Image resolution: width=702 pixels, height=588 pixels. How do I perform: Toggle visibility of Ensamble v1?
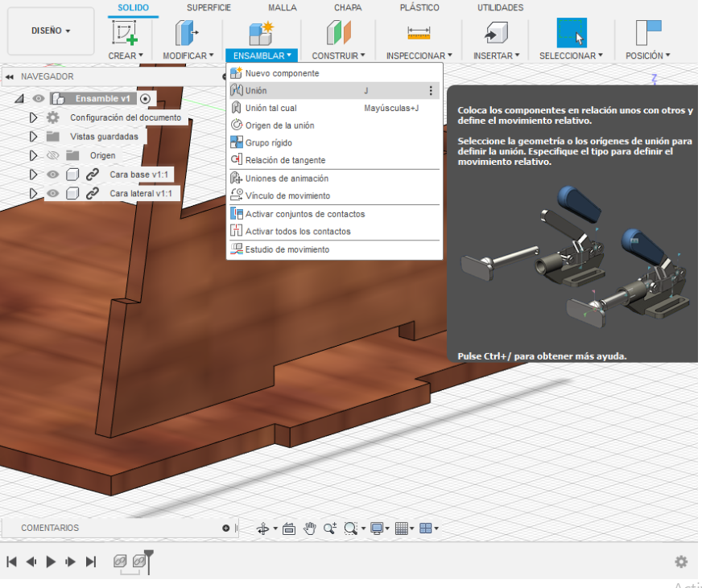click(x=39, y=98)
